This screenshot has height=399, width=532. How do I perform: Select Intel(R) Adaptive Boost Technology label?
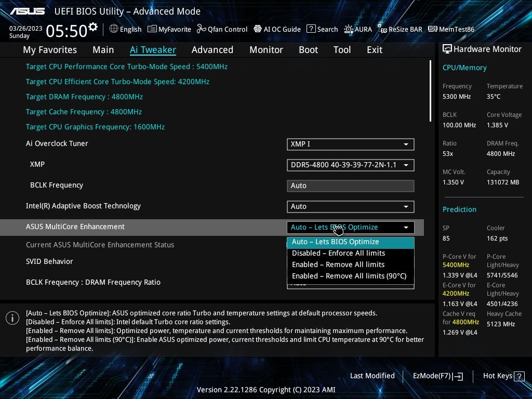[x=84, y=206]
